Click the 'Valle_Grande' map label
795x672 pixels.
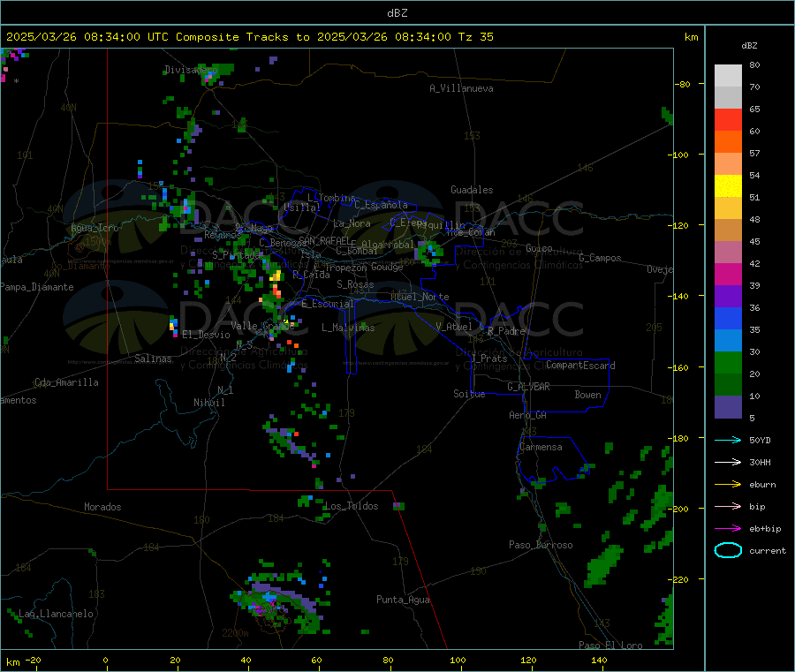click(x=262, y=326)
